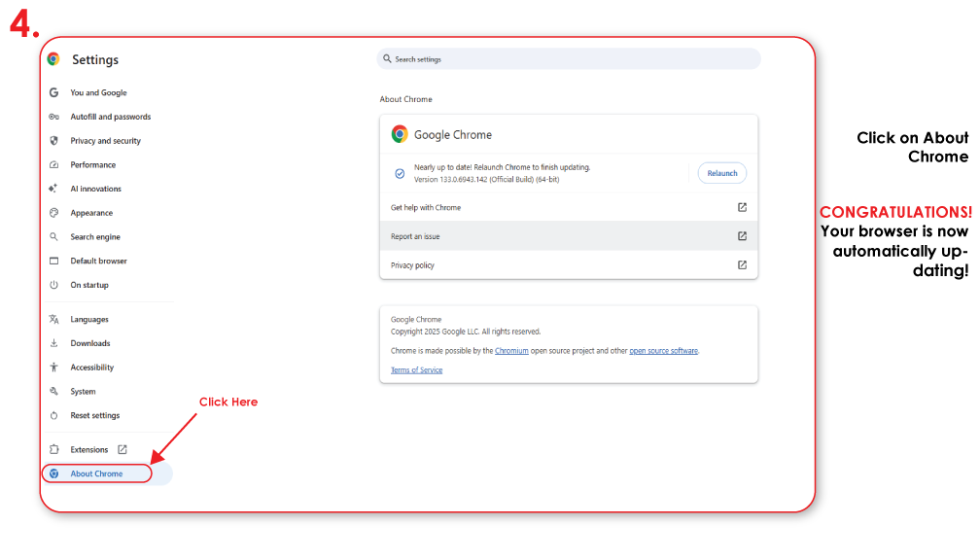Go to Privacy and security
The image size is (980, 560).
click(106, 141)
